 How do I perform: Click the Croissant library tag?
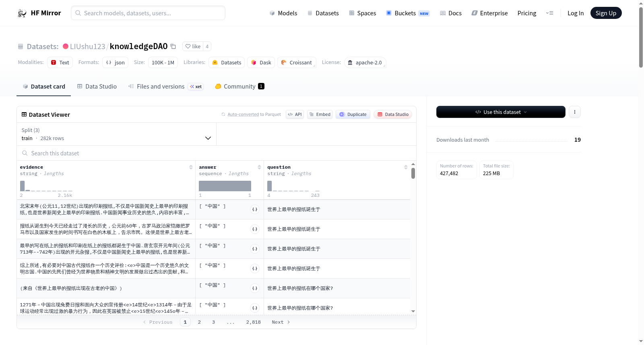(297, 62)
